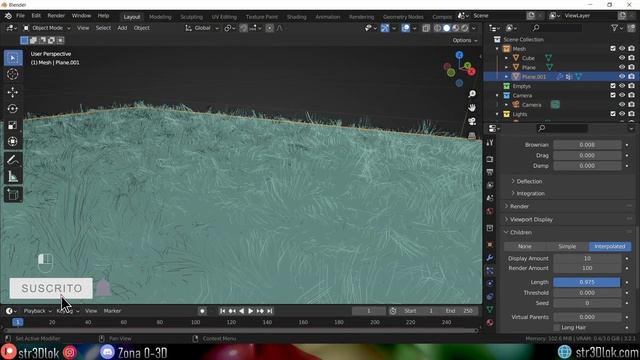This screenshot has height=360, width=640.
Task: Open the Tool properties tab
Action: (x=490, y=143)
